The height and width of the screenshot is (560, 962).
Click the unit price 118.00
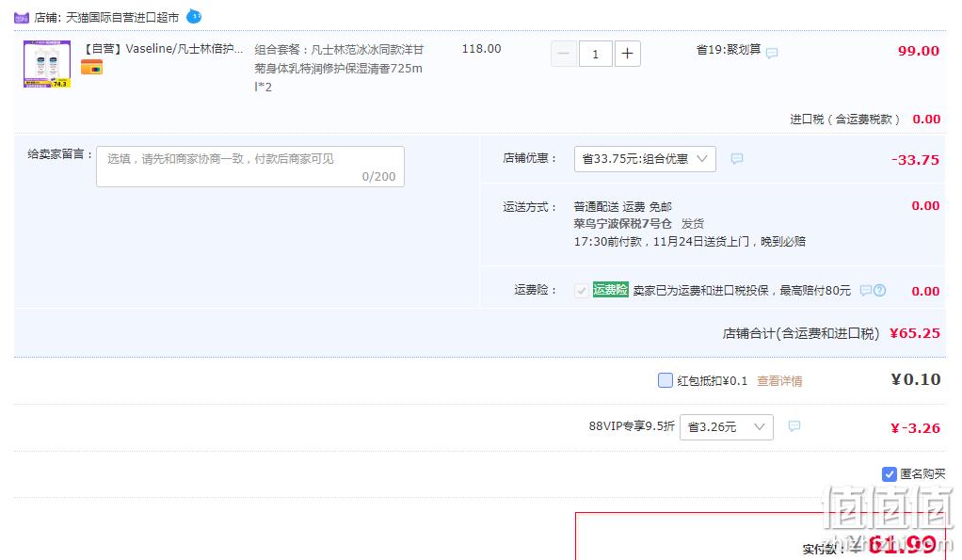coord(482,49)
